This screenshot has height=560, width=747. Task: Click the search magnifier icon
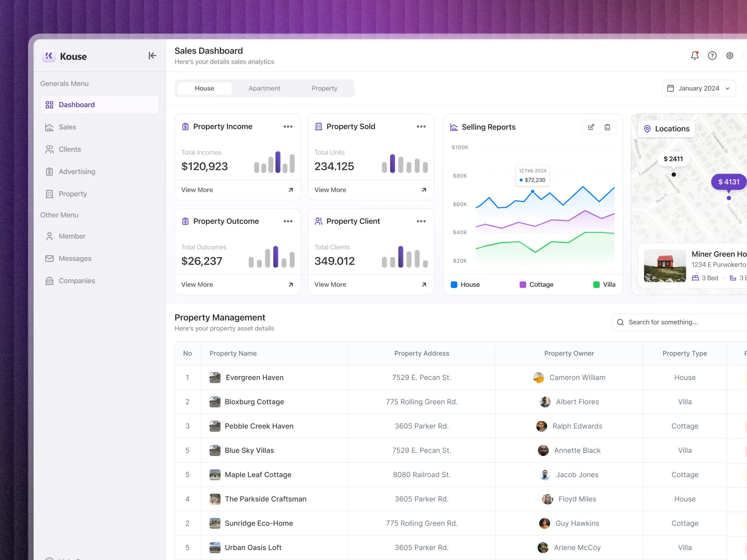tap(620, 322)
